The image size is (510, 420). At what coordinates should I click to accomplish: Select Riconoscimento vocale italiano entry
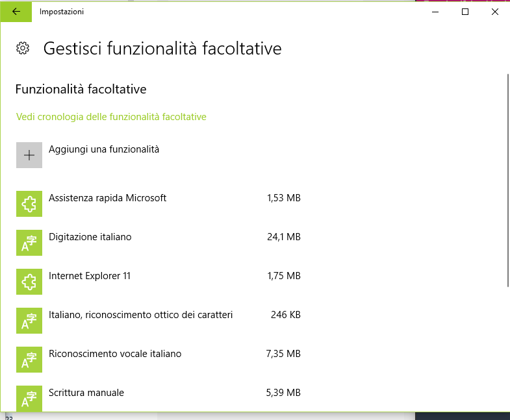[115, 354]
